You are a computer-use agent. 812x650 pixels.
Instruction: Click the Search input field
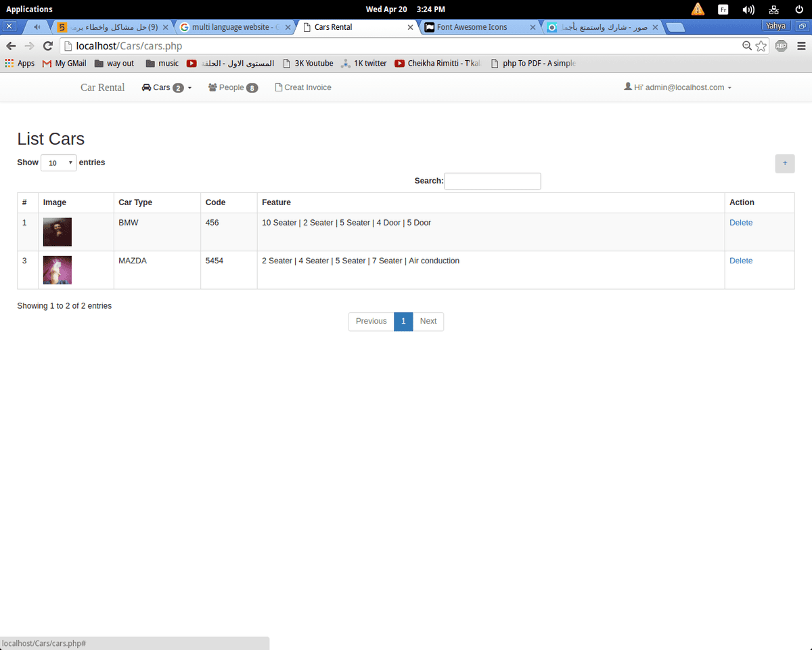492,181
